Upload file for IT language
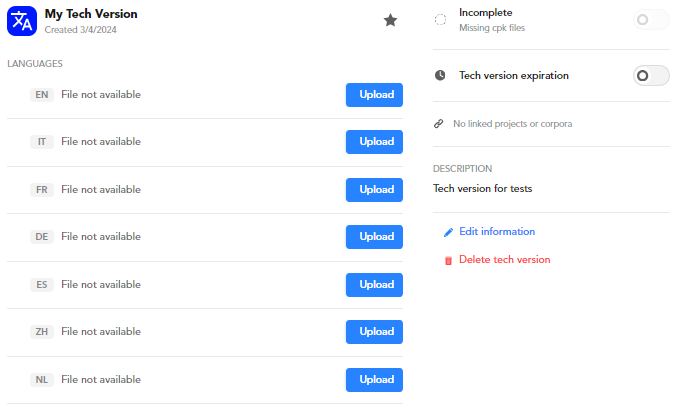Screen dimensions: 685x409 pos(374,142)
